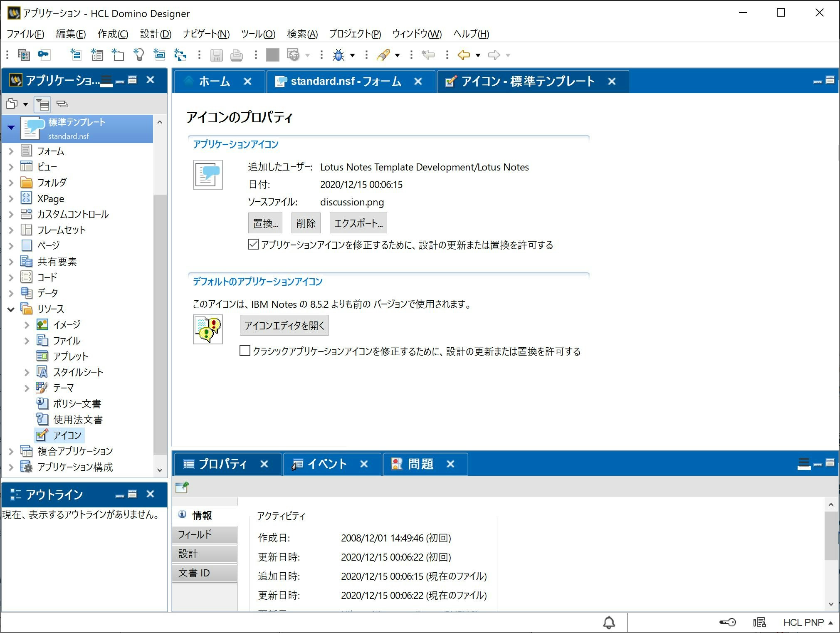This screenshot has height=633, width=840.
Task: Click the yellow back navigation arrow
Action: point(465,55)
